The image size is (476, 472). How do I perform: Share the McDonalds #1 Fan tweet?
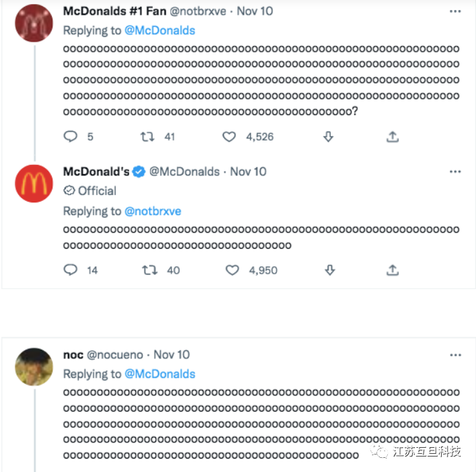coord(393,136)
